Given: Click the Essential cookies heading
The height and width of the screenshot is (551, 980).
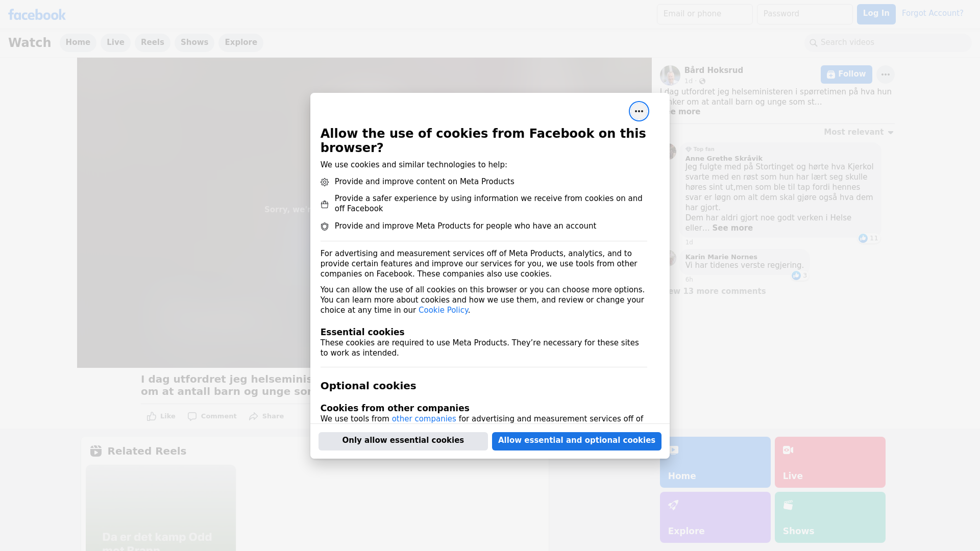Looking at the screenshot, I should click(362, 332).
